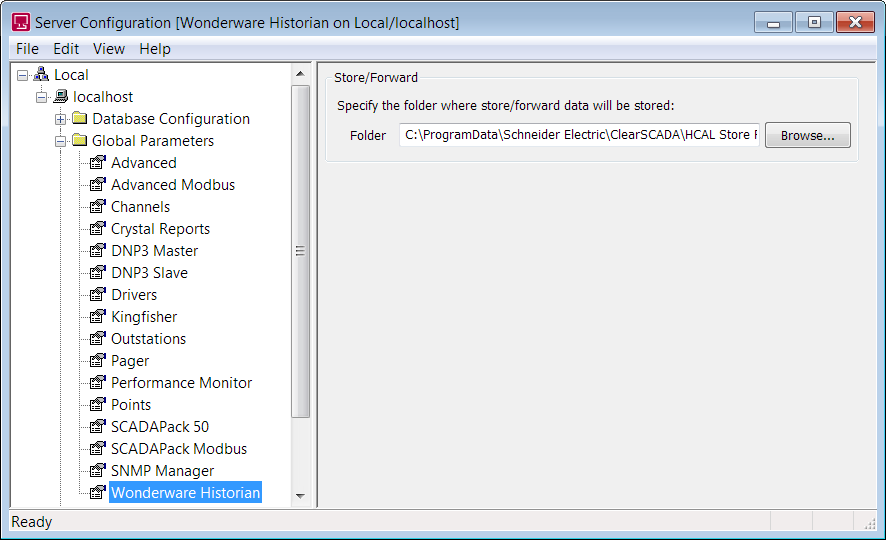Click the Server Configuration title bar icon
Screen dimensions: 886x540
click(21, 23)
